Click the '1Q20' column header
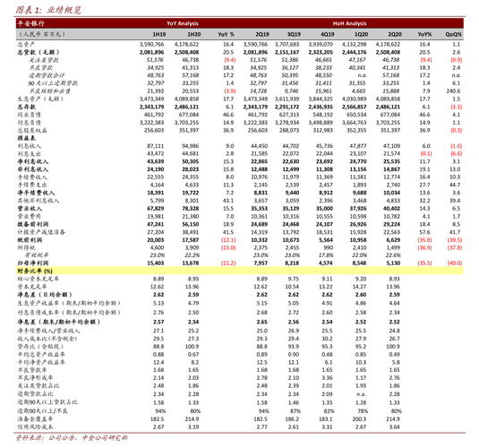The image size is (479, 448). (361, 34)
